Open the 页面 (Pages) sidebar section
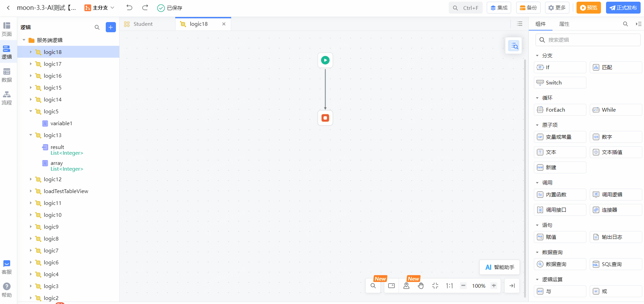 coord(7,29)
